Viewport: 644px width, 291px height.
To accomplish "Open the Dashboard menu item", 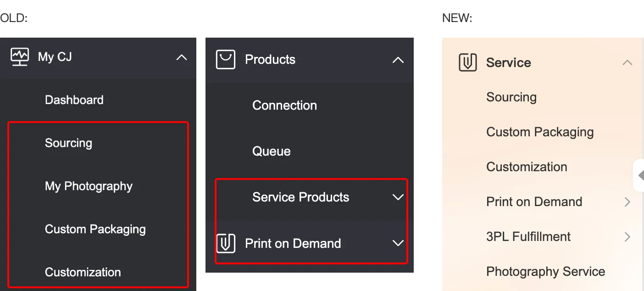I will pyautogui.click(x=74, y=100).
